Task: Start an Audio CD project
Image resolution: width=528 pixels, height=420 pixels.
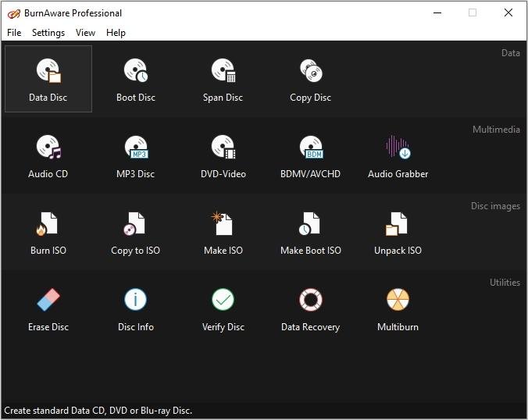Action: coord(48,155)
